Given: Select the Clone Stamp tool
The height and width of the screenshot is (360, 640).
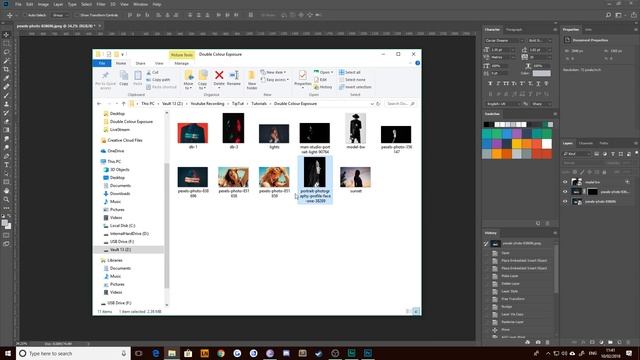Looking at the screenshot, I should 6,104.
